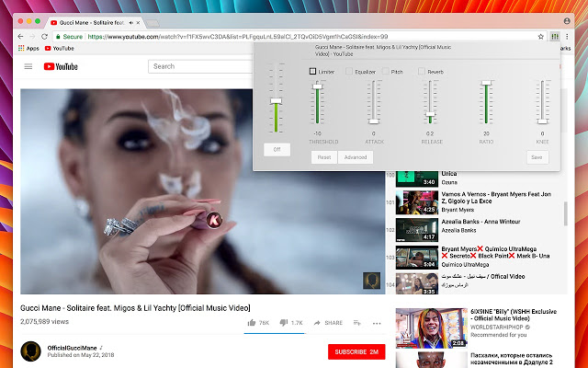The height and width of the screenshot is (368, 588).
Task: Click the SHARE button
Action: click(x=328, y=323)
